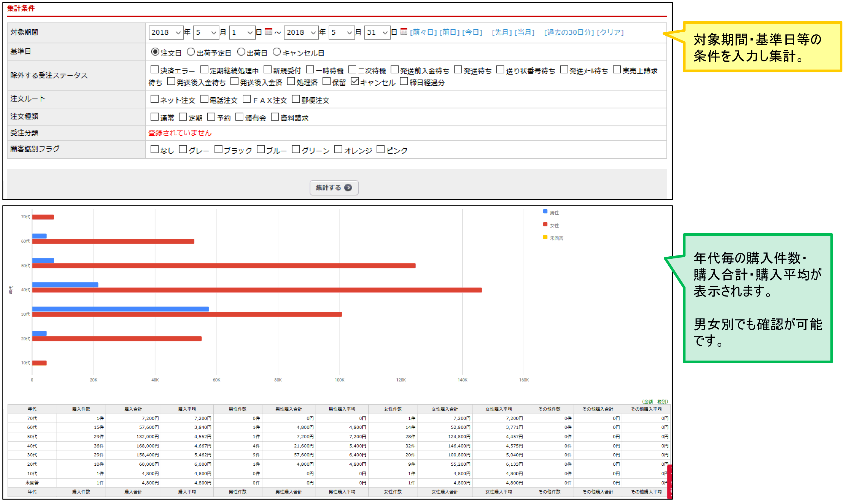Open the end day 31 dropdown
Screen dimensions: 846x504
click(x=377, y=33)
